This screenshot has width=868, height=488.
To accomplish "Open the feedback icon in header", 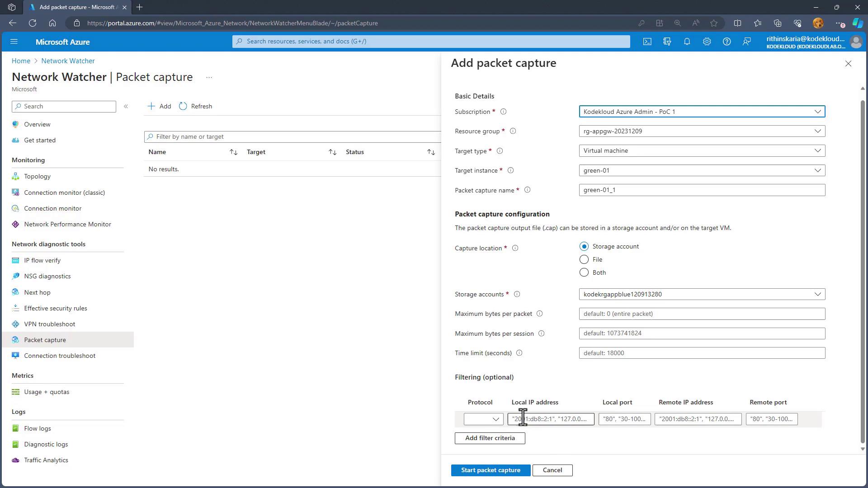I will coord(746,42).
